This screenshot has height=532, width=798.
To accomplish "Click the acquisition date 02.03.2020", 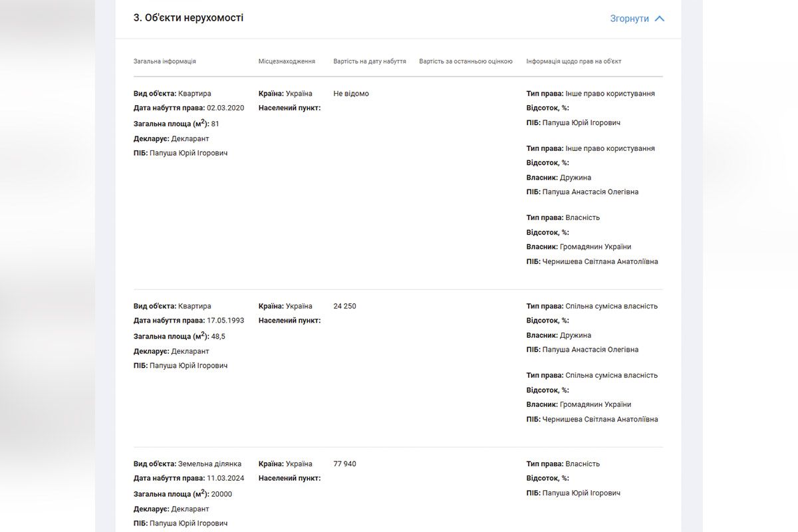I will click(225, 108).
